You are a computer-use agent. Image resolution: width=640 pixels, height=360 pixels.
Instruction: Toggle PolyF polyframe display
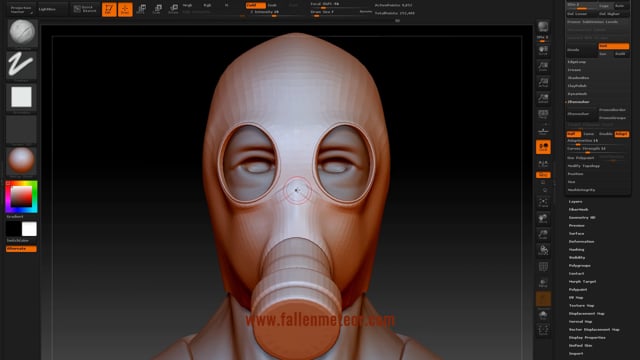[x=543, y=267]
